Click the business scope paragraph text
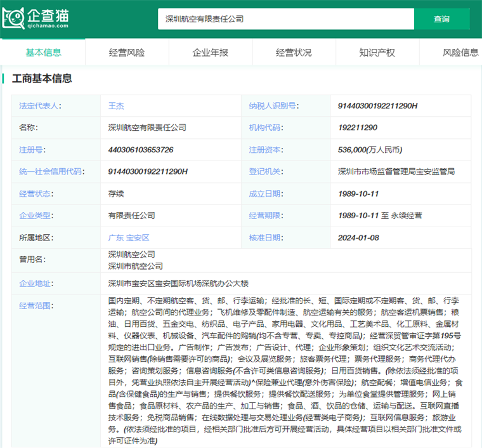482x448 pixels. coord(285,371)
